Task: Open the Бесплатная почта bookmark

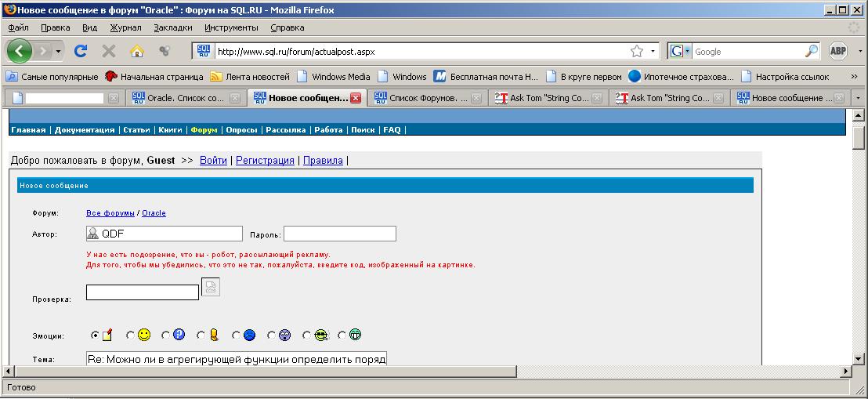Action: click(486, 77)
